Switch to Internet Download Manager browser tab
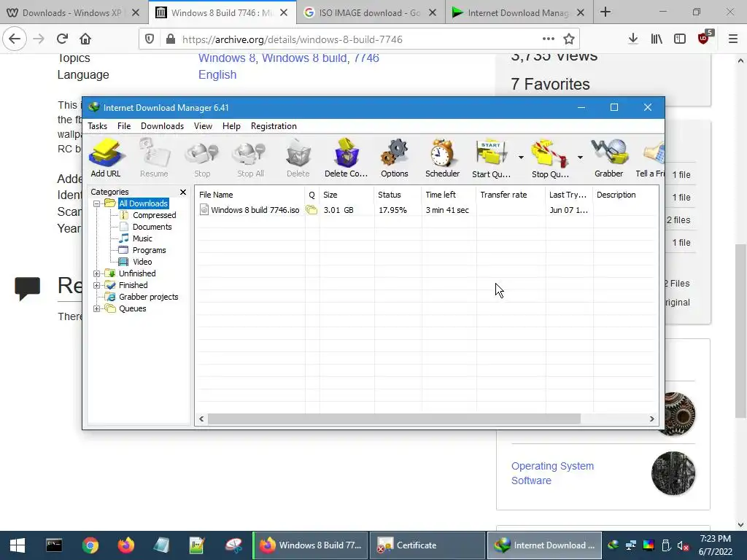 click(x=519, y=12)
